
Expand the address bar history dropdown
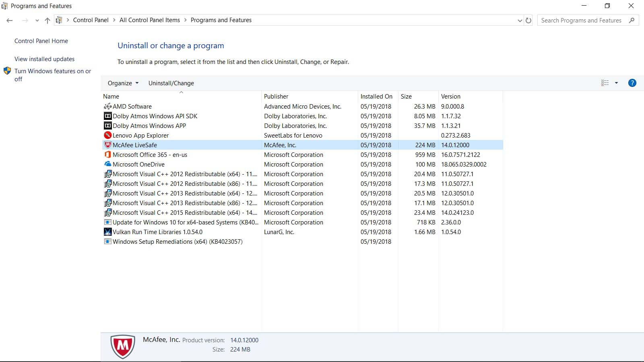[x=520, y=21]
